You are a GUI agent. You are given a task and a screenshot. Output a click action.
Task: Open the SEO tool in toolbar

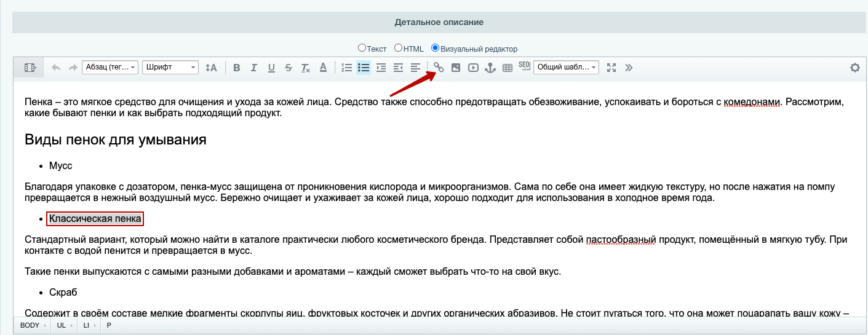pos(524,65)
